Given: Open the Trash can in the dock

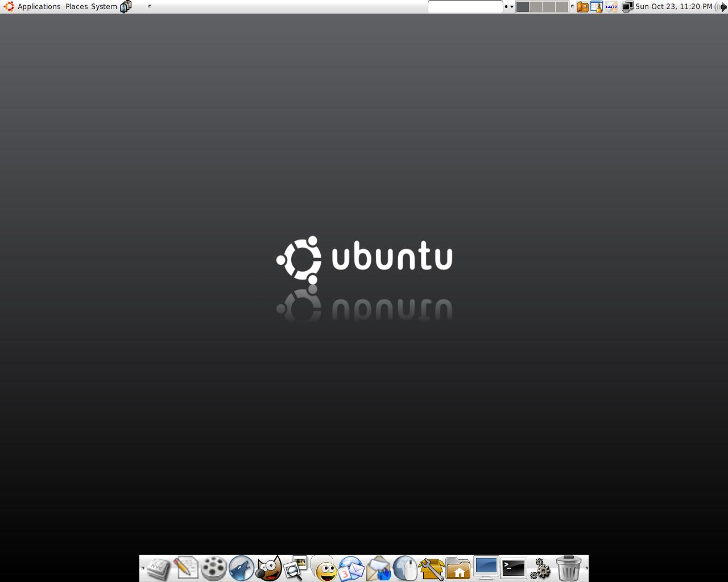Looking at the screenshot, I should 568,568.
